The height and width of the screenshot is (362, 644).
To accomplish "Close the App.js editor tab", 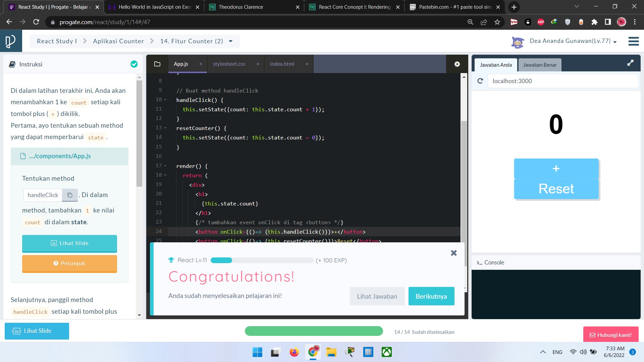I will [x=201, y=64].
